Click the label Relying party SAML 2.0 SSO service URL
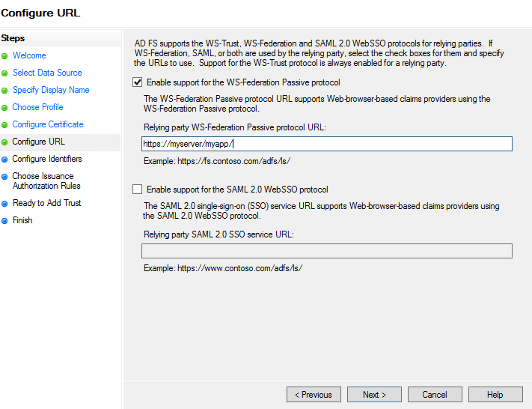The image size is (532, 409). (218, 234)
